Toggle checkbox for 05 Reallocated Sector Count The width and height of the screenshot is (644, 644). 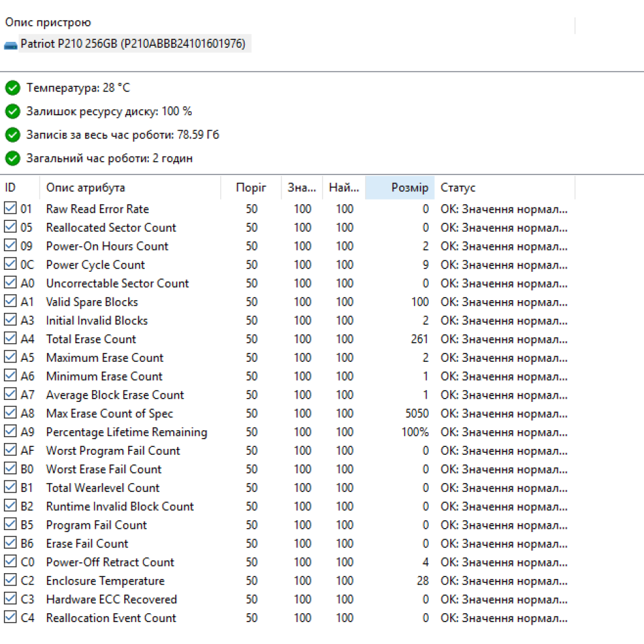pos(10,227)
